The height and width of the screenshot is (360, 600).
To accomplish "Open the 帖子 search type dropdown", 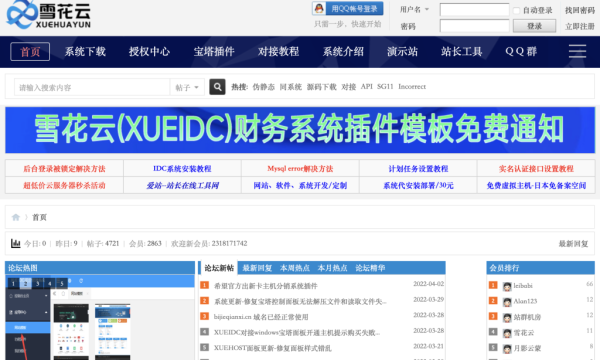I will (187, 87).
